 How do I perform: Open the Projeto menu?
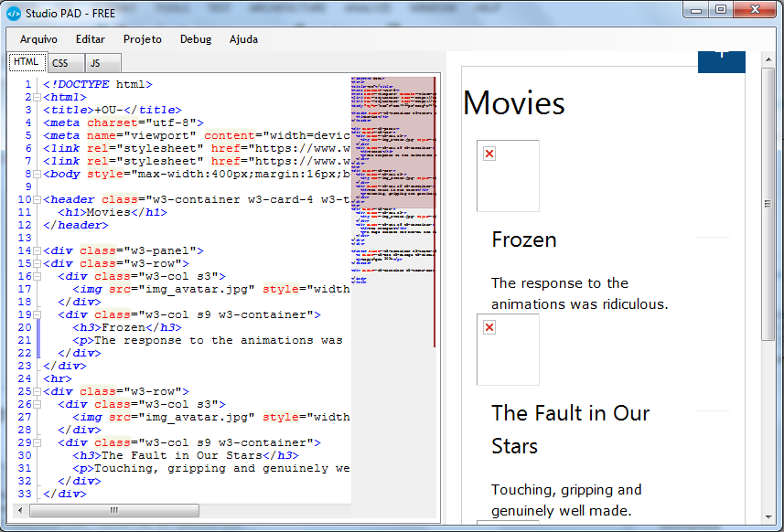pyautogui.click(x=143, y=39)
